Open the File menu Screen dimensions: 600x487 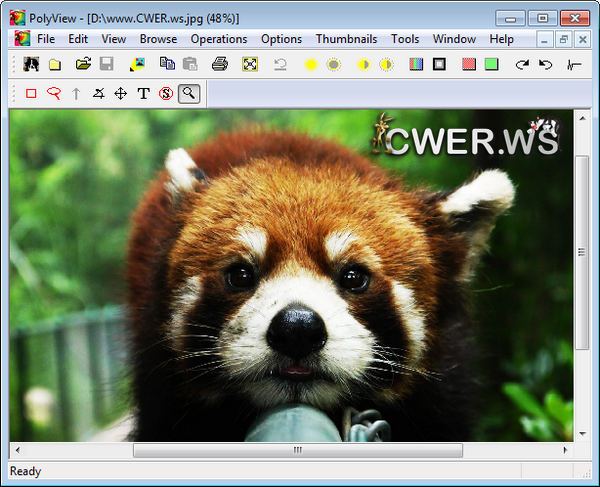point(46,39)
